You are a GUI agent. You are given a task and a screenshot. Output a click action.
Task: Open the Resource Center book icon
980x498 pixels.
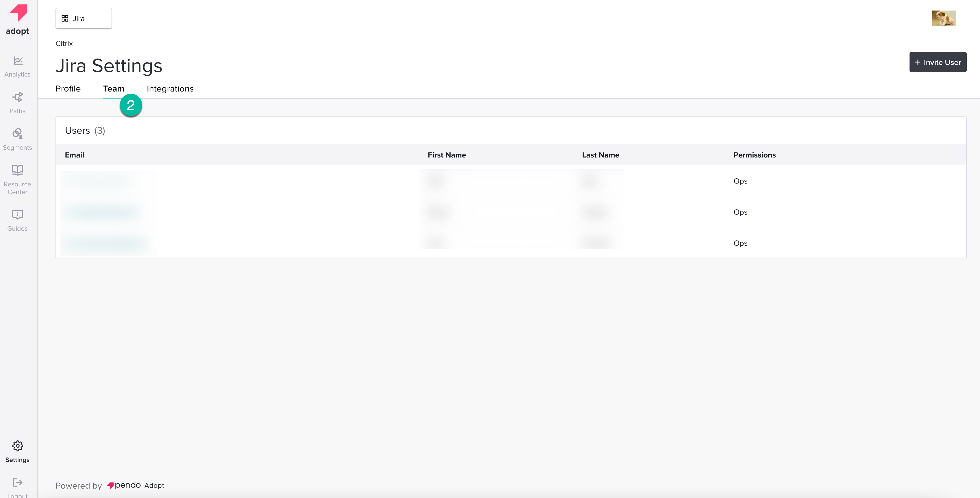click(x=18, y=170)
